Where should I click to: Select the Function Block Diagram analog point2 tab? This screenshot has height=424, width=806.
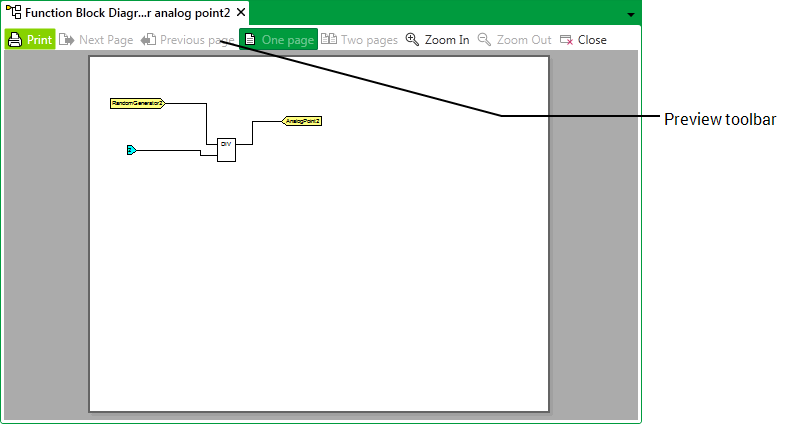click(x=127, y=12)
